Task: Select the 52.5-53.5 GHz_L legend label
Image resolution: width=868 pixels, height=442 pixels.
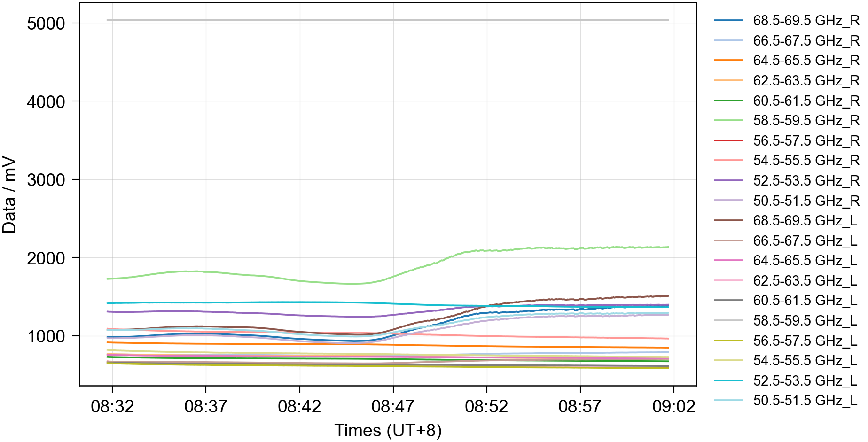Action: click(805, 380)
